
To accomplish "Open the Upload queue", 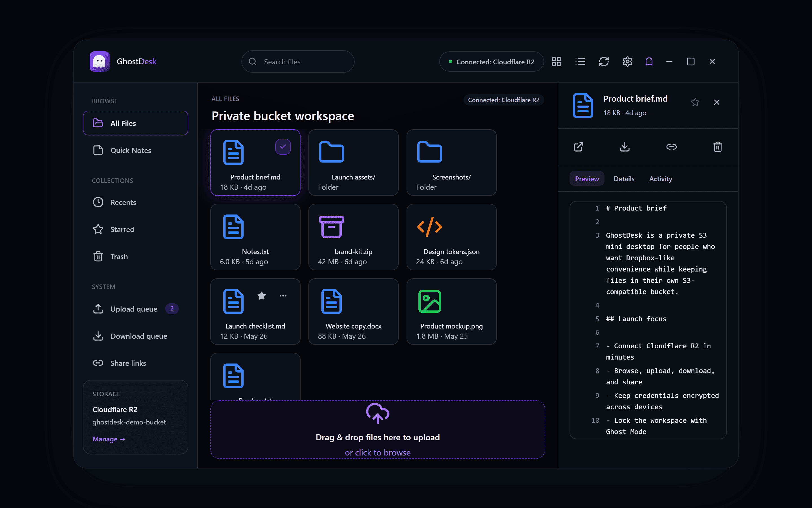I will pos(136,309).
